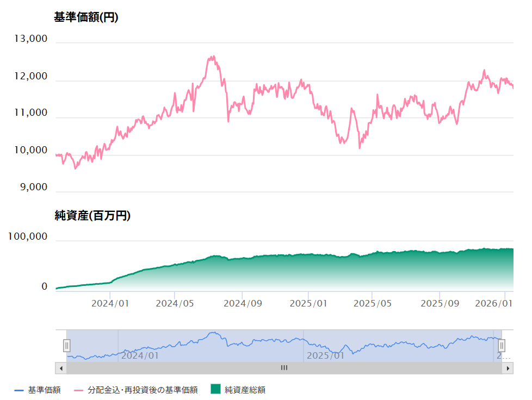Click the right navigator range handle
Image resolution: width=532 pixels, height=400 pixels.
(502, 345)
